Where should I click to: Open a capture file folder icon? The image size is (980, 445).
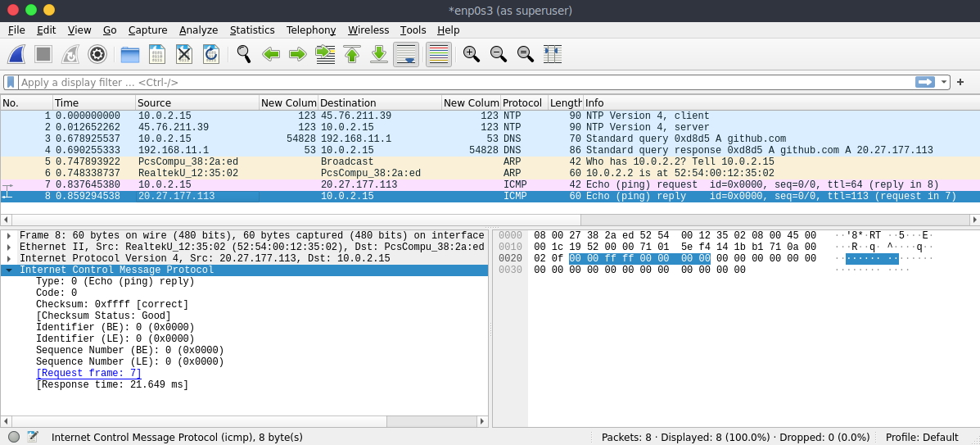[130, 54]
